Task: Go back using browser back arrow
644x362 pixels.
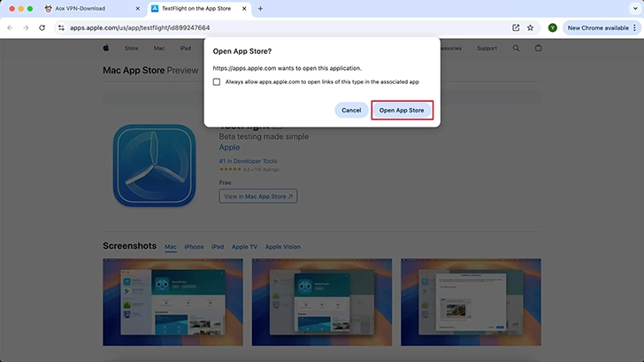Action: tap(10, 27)
